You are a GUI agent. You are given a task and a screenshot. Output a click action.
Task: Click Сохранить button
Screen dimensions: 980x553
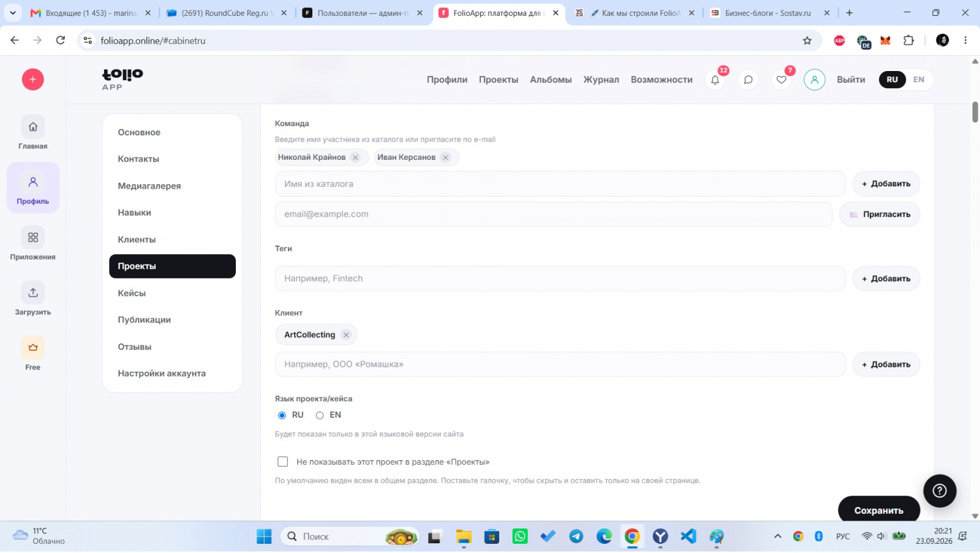pos(879,510)
